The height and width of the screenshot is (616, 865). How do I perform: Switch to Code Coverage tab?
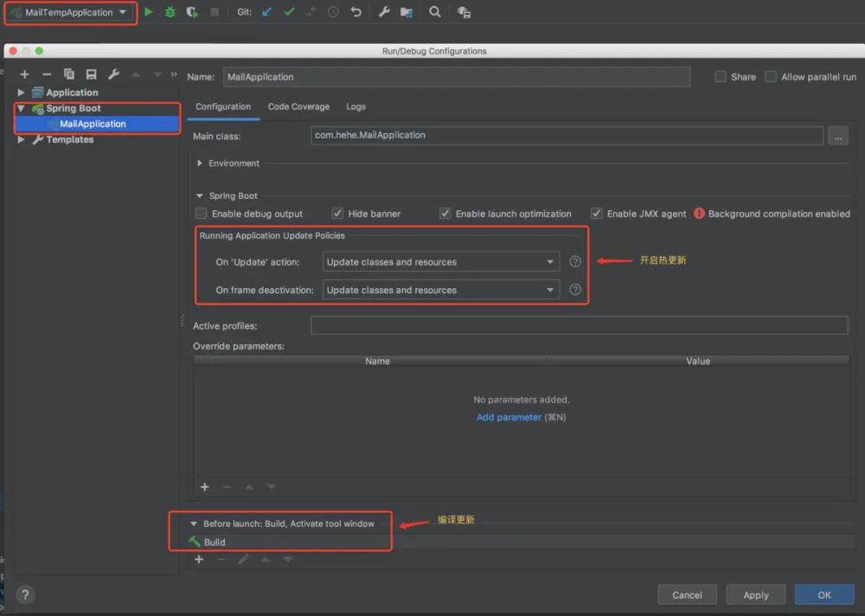[x=298, y=106]
